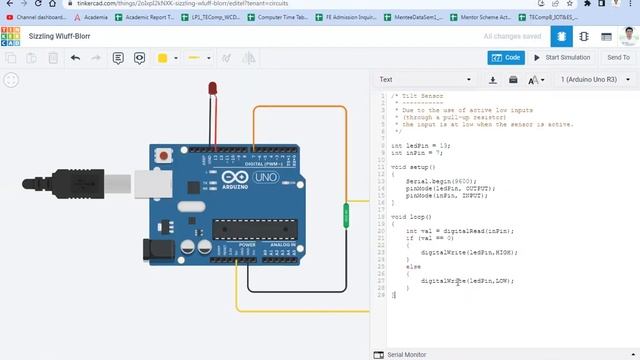This screenshot has height=360, width=640.
Task: Click the browser reload icon
Action: point(38,3)
